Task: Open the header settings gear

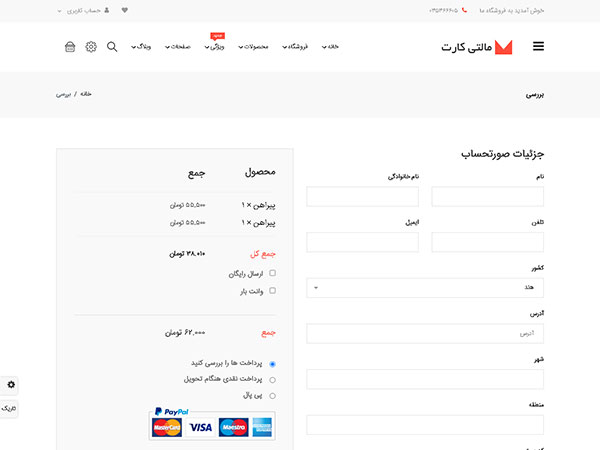Action: tap(91, 46)
